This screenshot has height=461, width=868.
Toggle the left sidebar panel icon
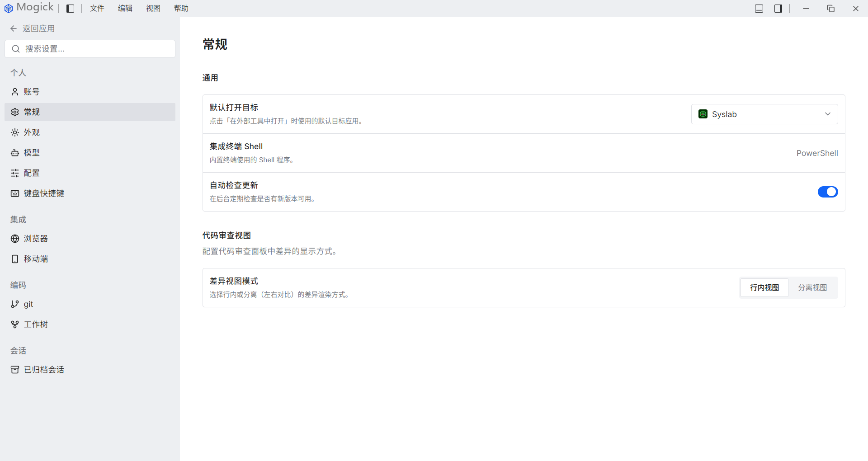(71, 9)
